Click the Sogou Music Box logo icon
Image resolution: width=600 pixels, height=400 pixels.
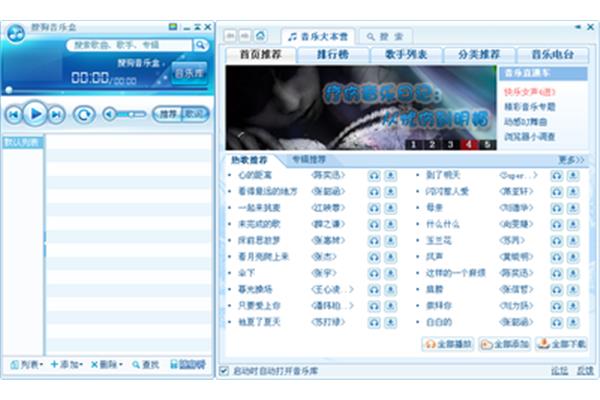tap(16, 34)
